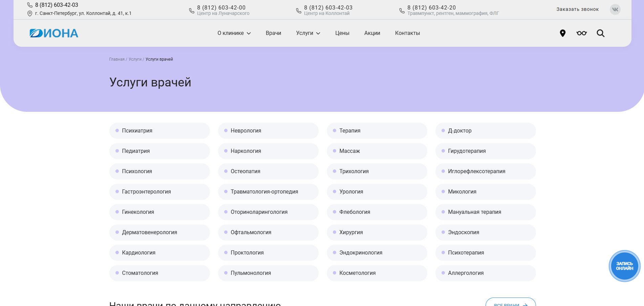Visit the Мануальная терапия service
Image resolution: width=644 pixels, height=306 pixels.
pyautogui.click(x=486, y=212)
